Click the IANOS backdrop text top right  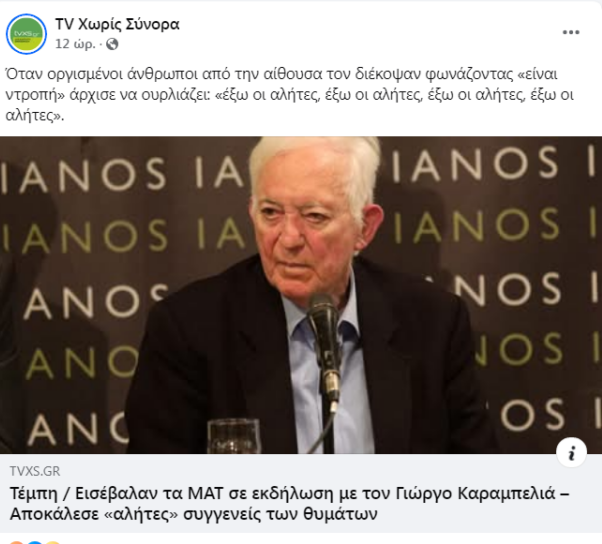(x=476, y=165)
